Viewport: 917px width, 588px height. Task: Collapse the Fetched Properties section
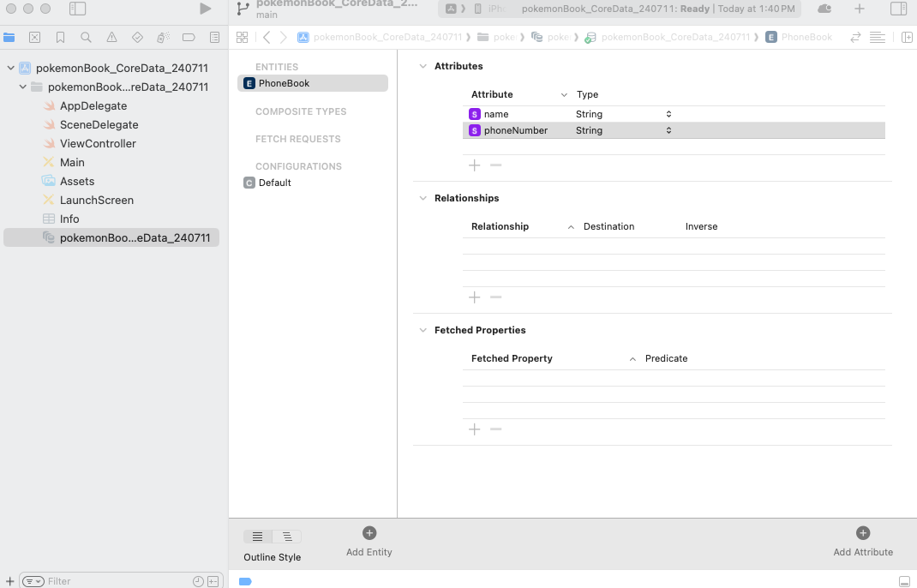[423, 331]
